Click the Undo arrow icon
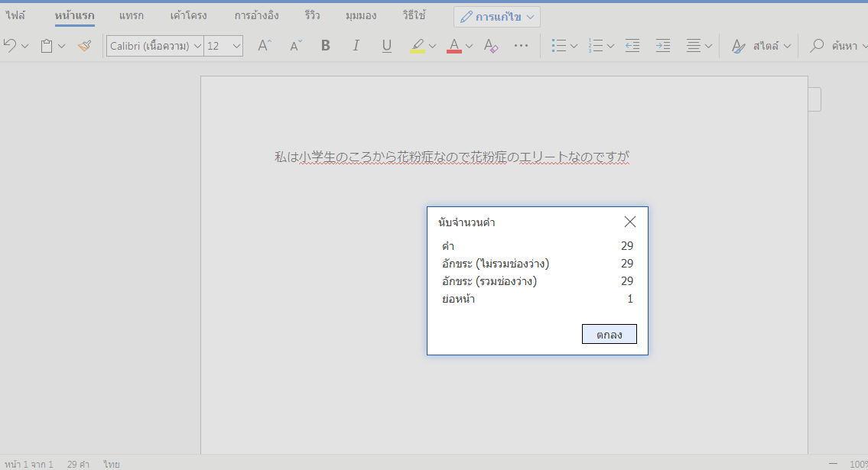 (x=10, y=46)
